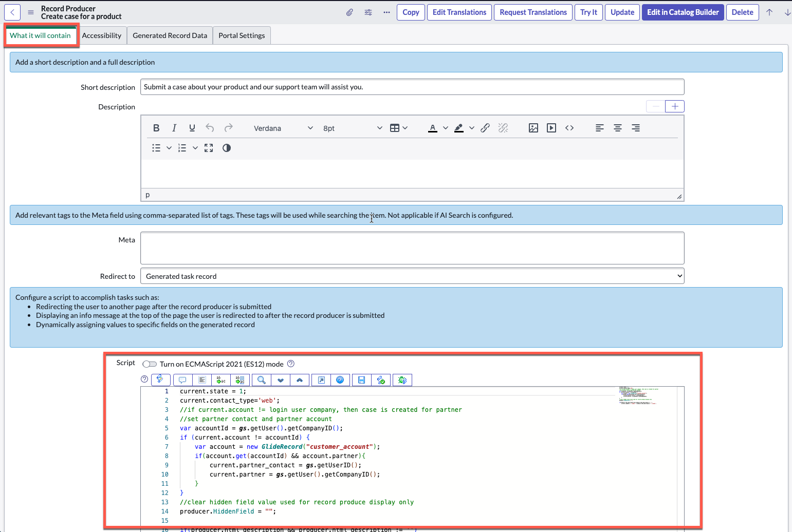Open Edit in Catalog Builder
This screenshot has width=792, height=532.
(683, 12)
